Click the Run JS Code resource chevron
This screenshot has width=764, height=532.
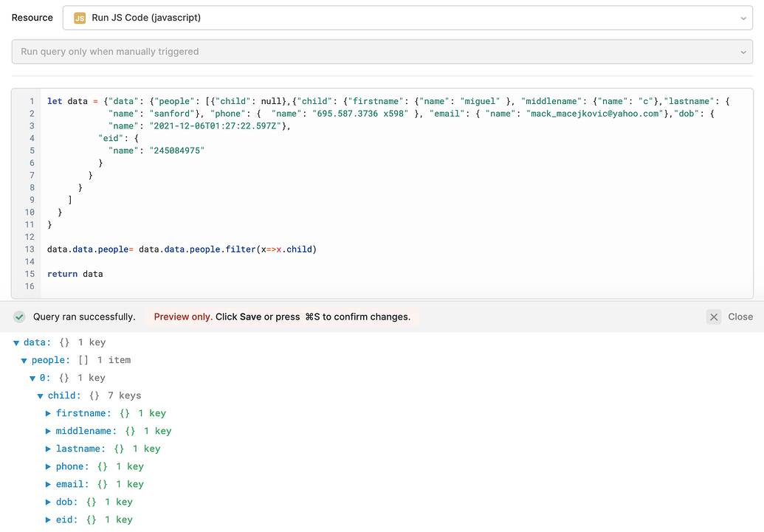coord(743,18)
